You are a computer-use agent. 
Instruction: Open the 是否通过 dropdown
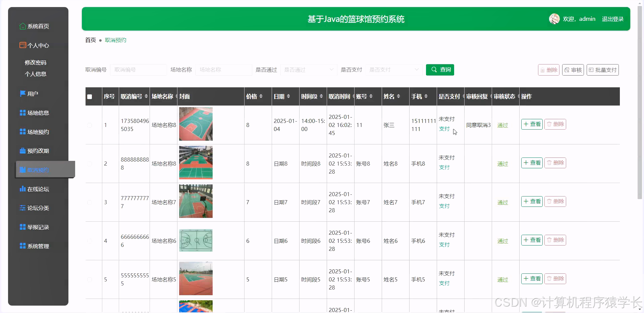click(x=308, y=70)
